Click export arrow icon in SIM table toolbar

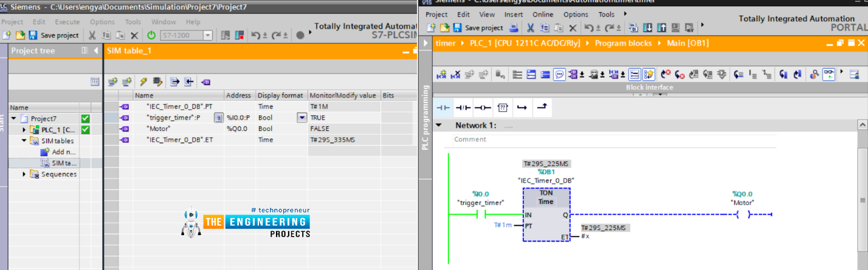[175, 81]
